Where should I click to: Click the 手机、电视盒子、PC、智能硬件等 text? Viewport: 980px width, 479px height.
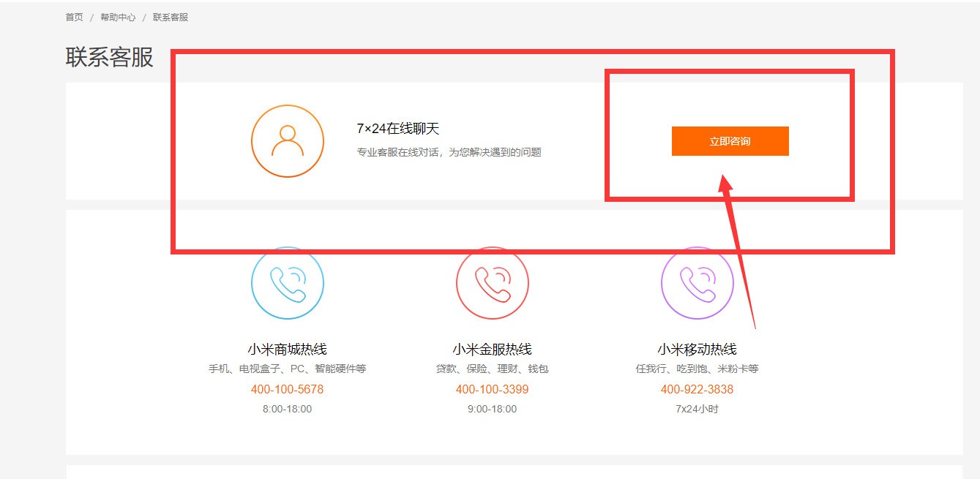(287, 369)
